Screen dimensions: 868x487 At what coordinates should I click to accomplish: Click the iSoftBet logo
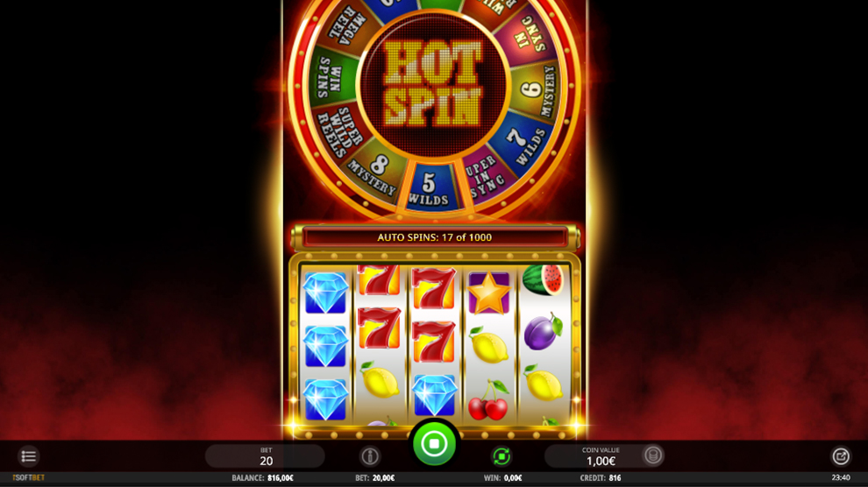click(x=29, y=477)
